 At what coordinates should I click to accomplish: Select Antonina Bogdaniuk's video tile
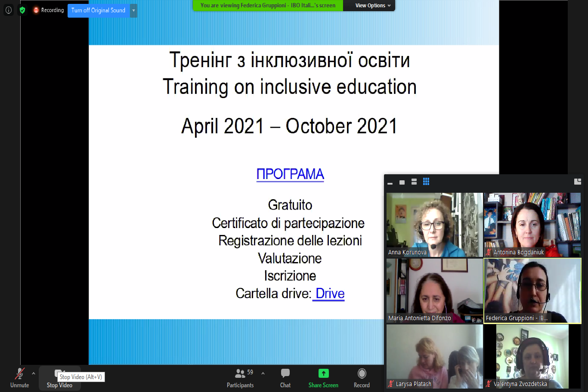(x=532, y=225)
